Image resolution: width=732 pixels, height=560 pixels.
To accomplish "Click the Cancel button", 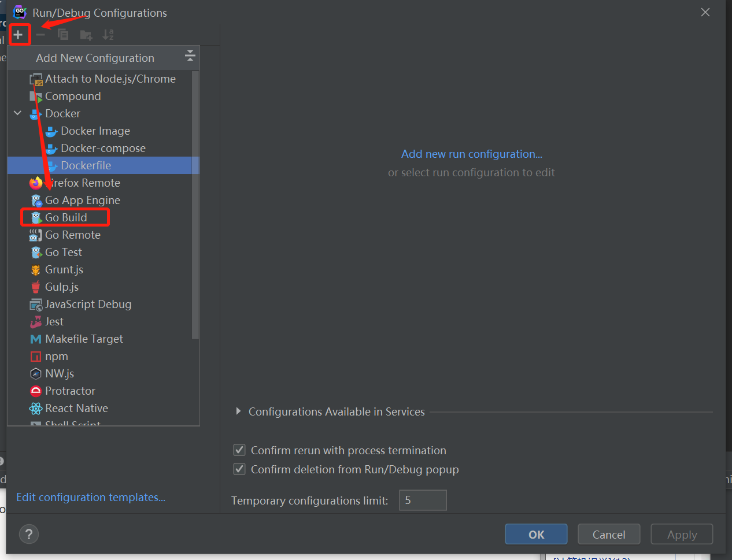I will click(x=609, y=534).
